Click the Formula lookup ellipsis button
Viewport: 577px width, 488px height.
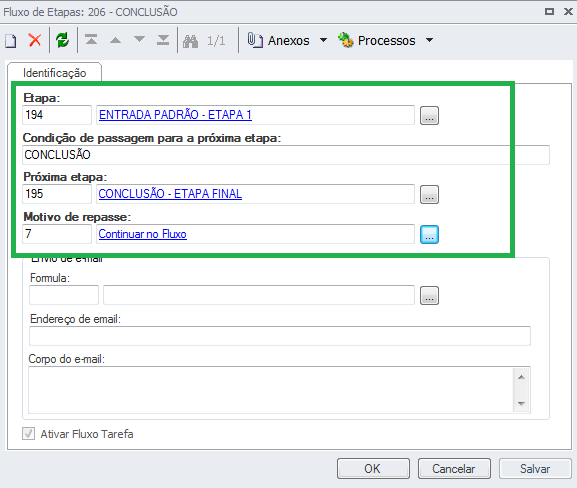[429, 296]
